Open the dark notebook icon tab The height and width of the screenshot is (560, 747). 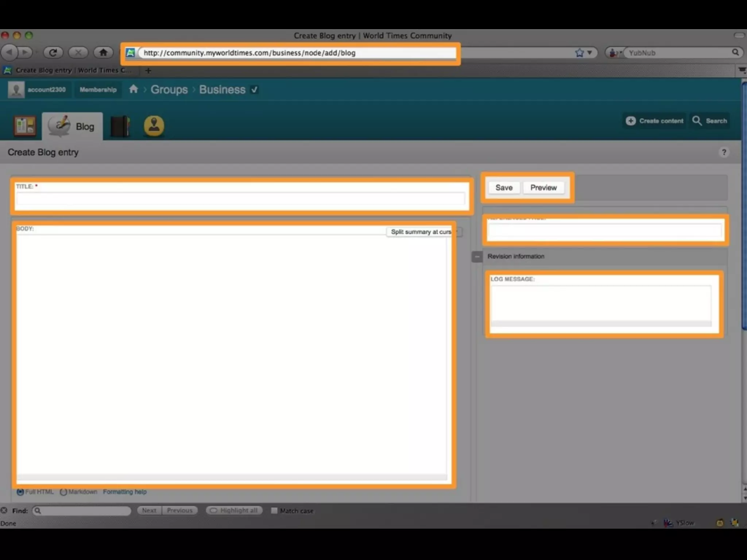[120, 126]
